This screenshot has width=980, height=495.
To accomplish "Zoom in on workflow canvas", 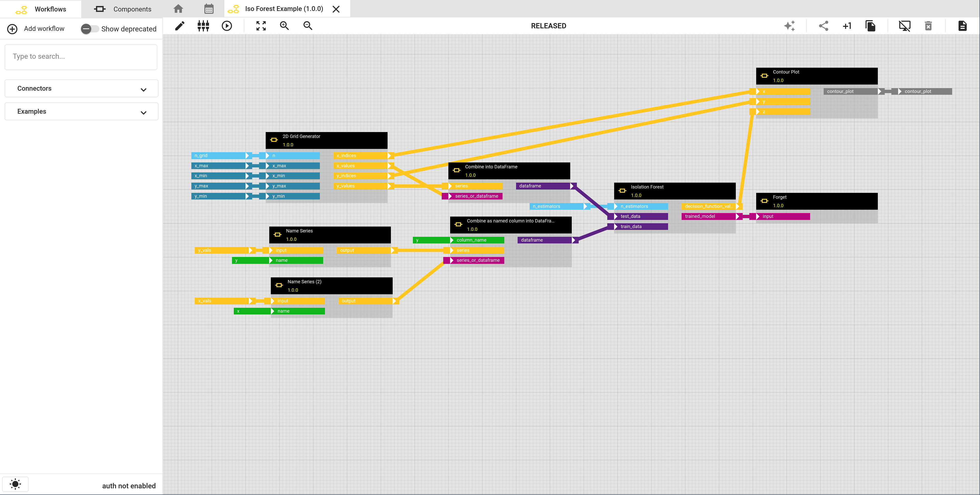I will click(285, 26).
